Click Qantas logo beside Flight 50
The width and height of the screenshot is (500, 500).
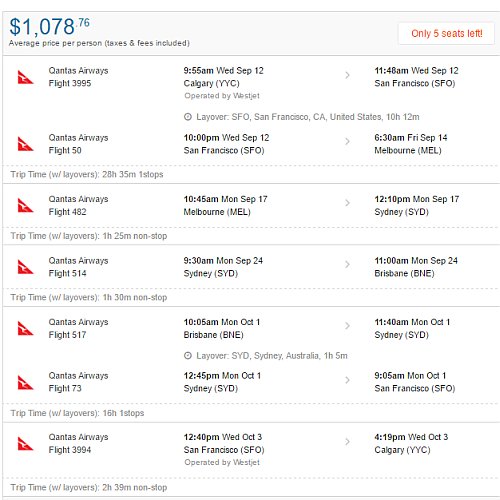pos(25,144)
